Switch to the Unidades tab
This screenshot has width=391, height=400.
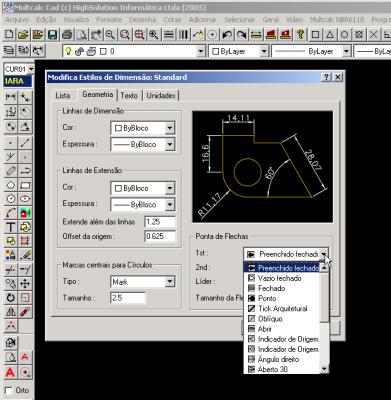(x=161, y=96)
